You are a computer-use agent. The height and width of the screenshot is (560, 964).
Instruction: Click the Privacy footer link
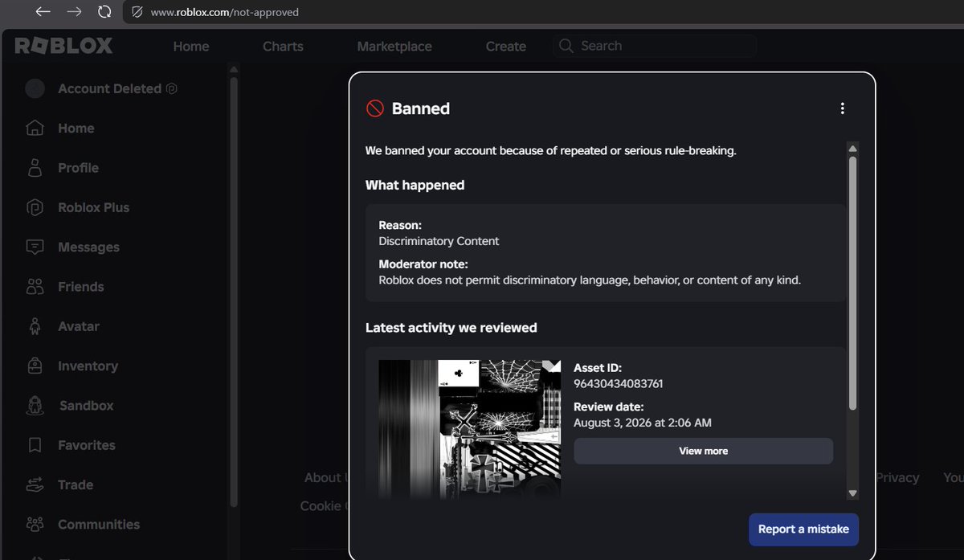[x=897, y=477]
